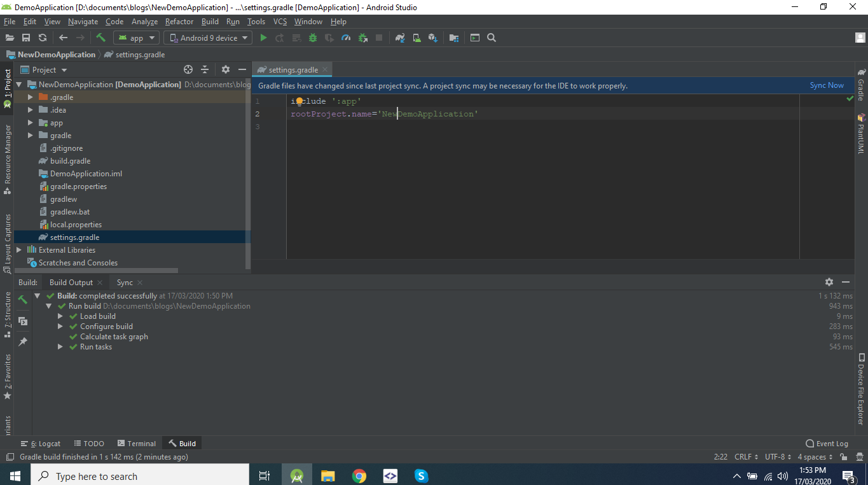Open the File menu
Screen dimensions: 868x485
click(x=10, y=22)
